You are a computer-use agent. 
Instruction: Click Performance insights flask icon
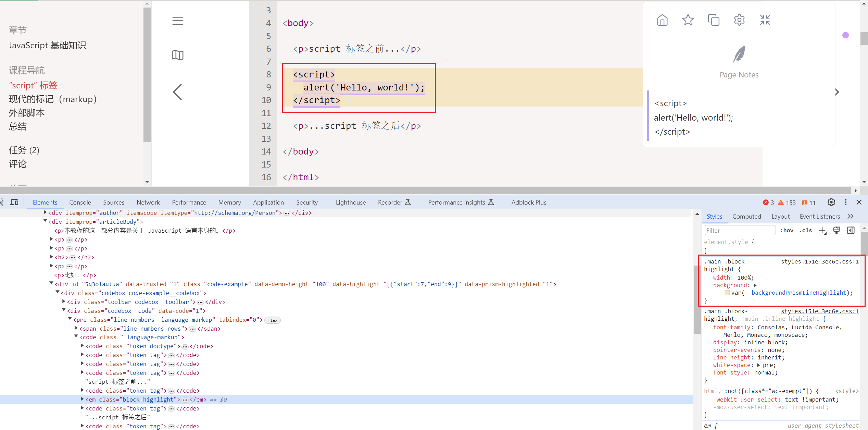(491, 202)
